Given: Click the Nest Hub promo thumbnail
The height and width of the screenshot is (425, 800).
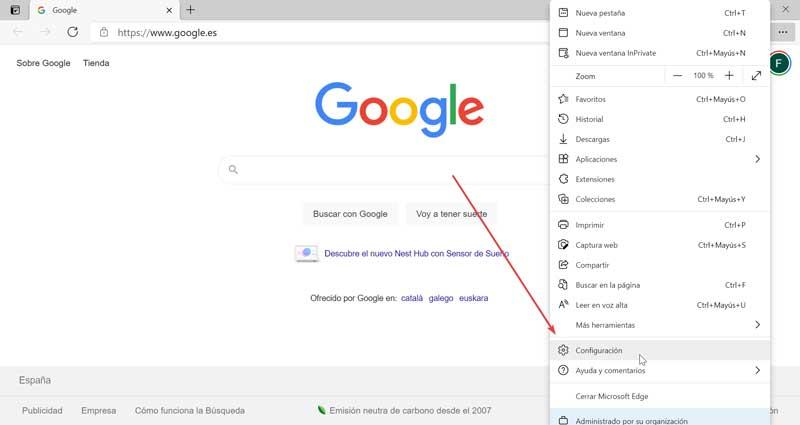Looking at the screenshot, I should pos(307,253).
